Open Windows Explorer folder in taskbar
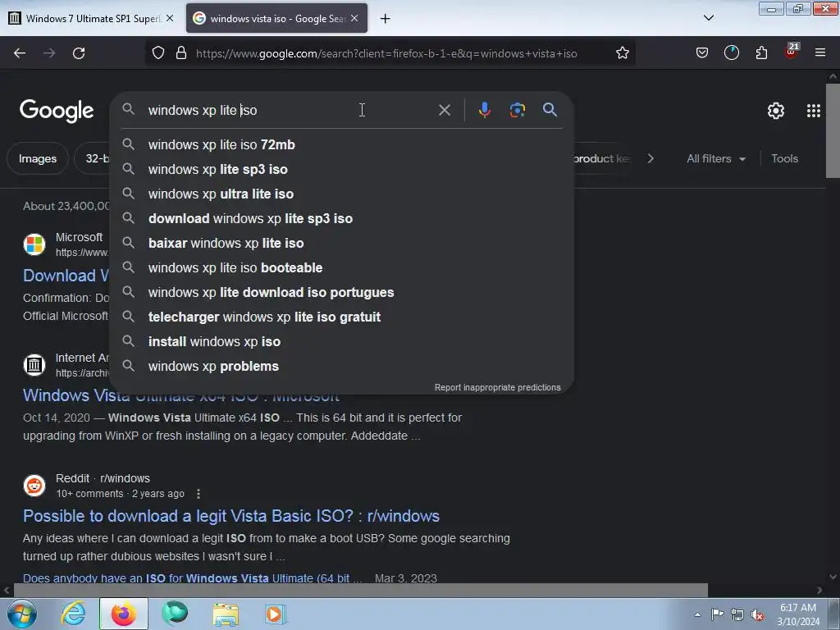This screenshot has height=630, width=840. click(x=226, y=614)
